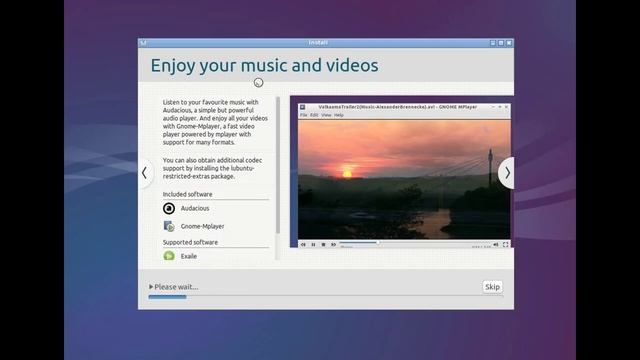
Task: Click the Gnome-Mplayer app icon
Action: click(x=169, y=226)
